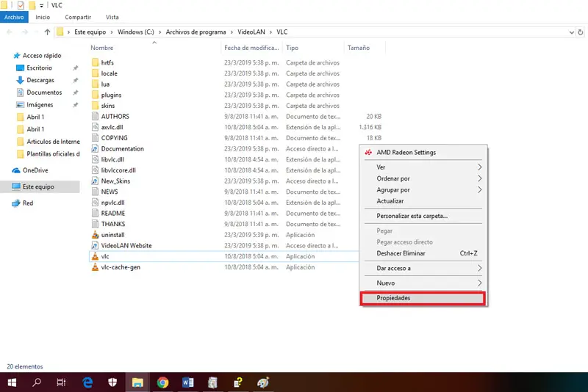The height and width of the screenshot is (392, 588).
Task: Click Windows (C:) in the breadcrumb
Action: [x=136, y=32]
